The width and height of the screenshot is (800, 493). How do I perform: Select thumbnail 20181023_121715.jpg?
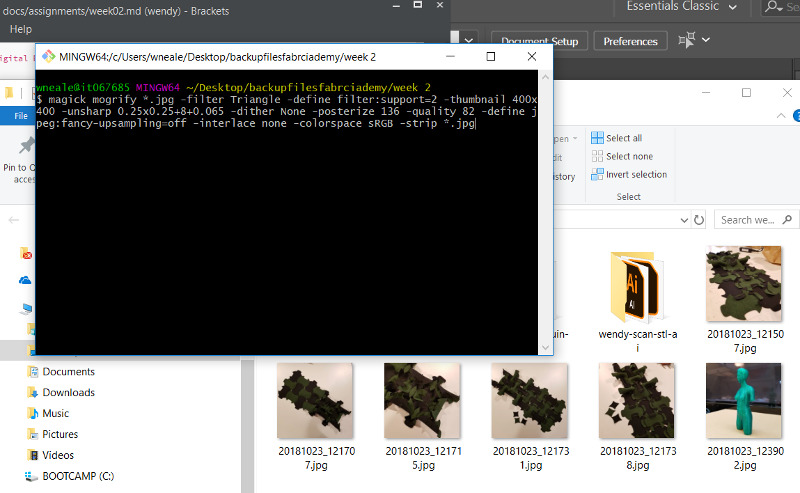[423, 417]
